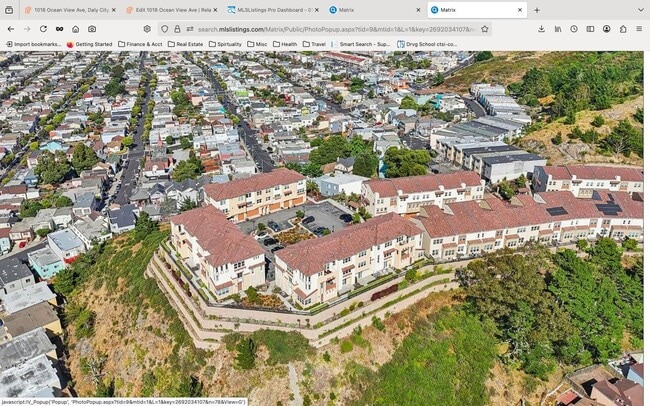The height and width of the screenshot is (406, 650).
Task: Switch to the Edit 1018 Ocean View Ave tab
Action: pyautogui.click(x=172, y=10)
